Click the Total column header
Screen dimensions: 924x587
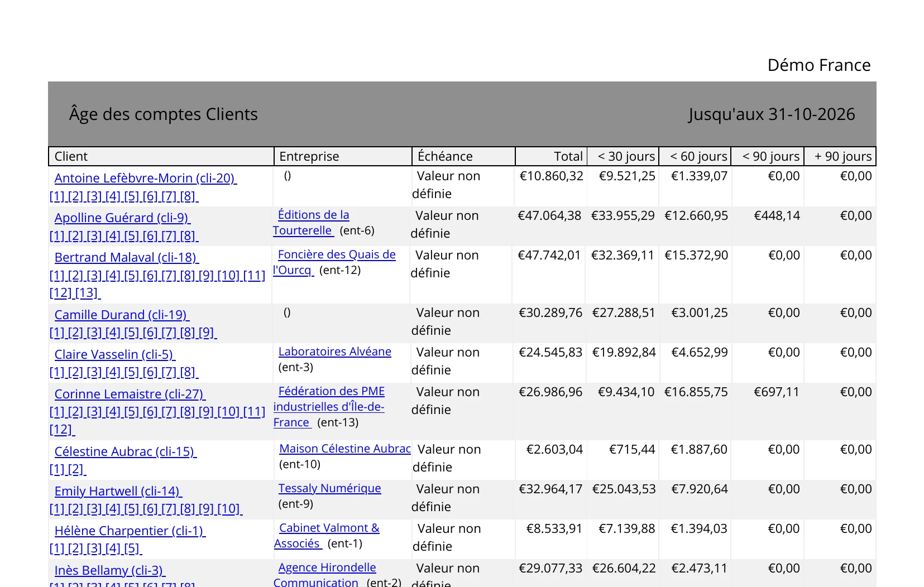pos(551,156)
